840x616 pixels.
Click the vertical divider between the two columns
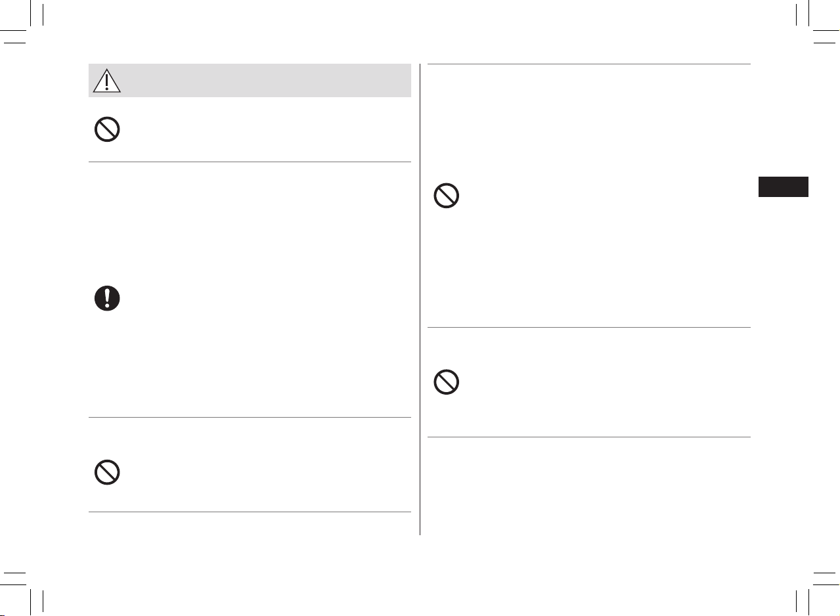coord(420,299)
